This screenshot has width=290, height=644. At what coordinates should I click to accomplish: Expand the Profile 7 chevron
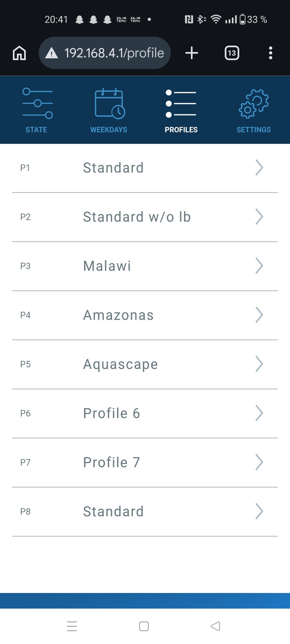[259, 462]
